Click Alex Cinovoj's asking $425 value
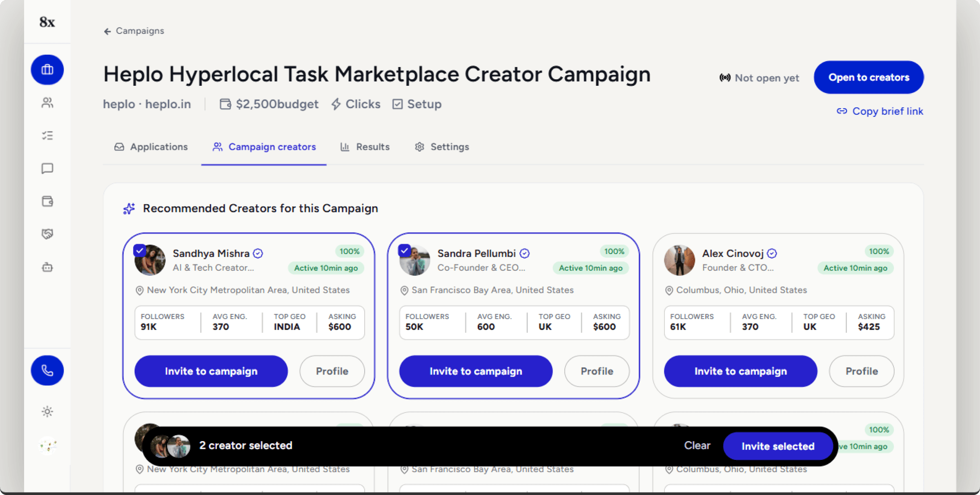 coord(869,327)
